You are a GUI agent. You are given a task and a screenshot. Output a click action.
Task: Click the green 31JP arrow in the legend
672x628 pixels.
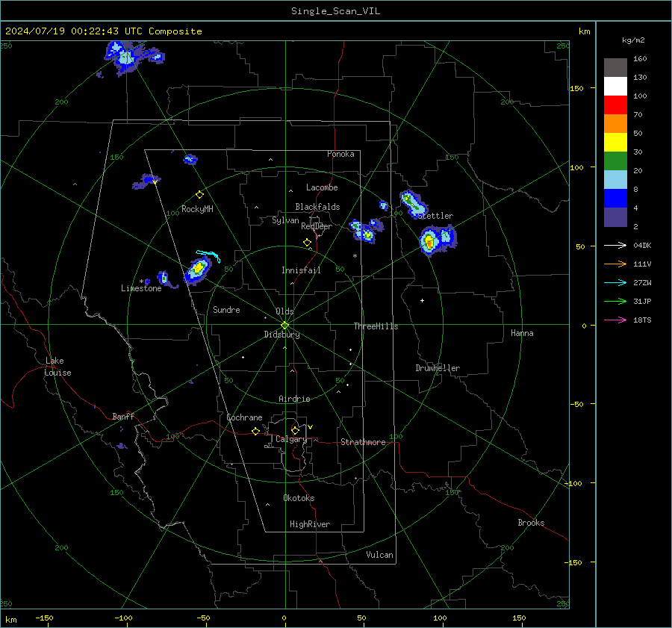(615, 302)
